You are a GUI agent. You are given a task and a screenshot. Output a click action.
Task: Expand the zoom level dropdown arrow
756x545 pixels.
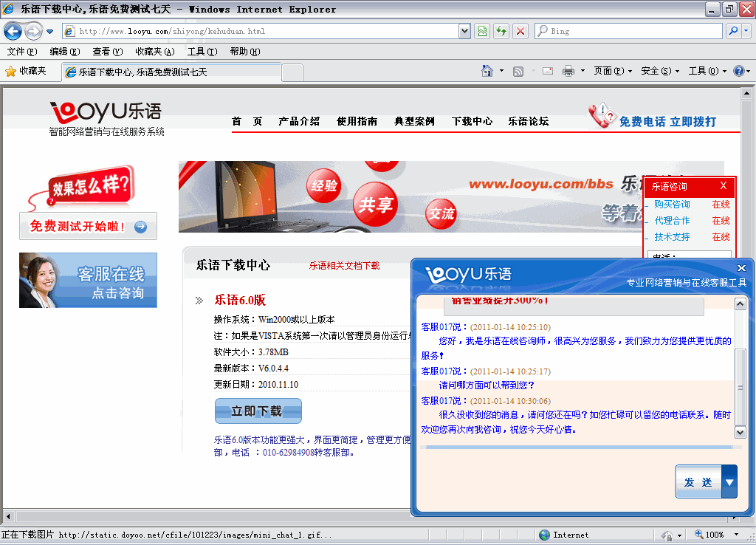click(x=736, y=535)
